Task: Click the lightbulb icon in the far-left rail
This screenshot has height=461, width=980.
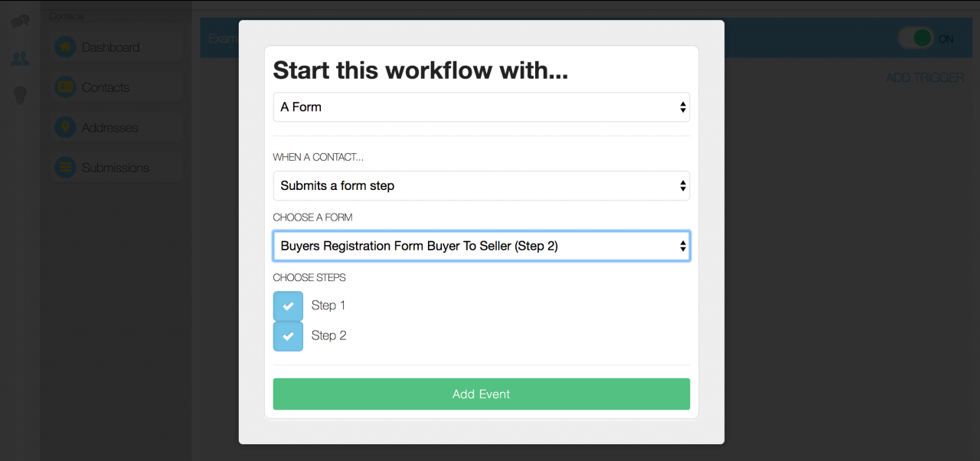Action: coord(20,95)
